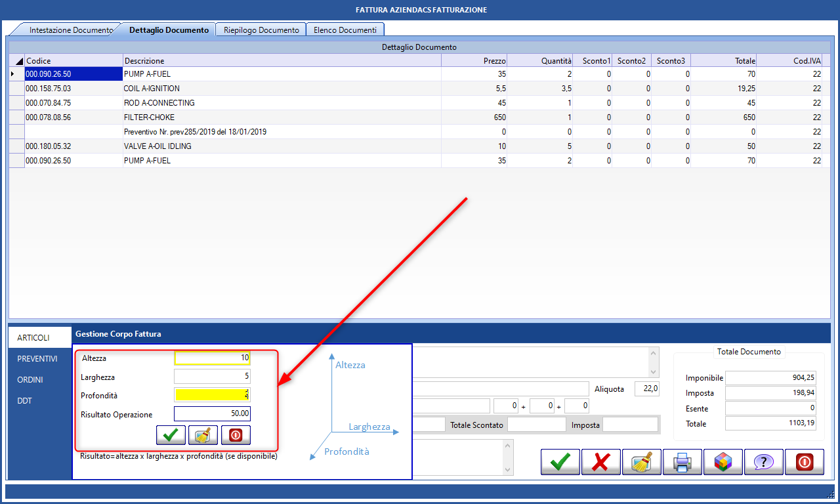Click code cell 000.158.75.03
This screenshot has width=840, height=504.
coord(73,89)
